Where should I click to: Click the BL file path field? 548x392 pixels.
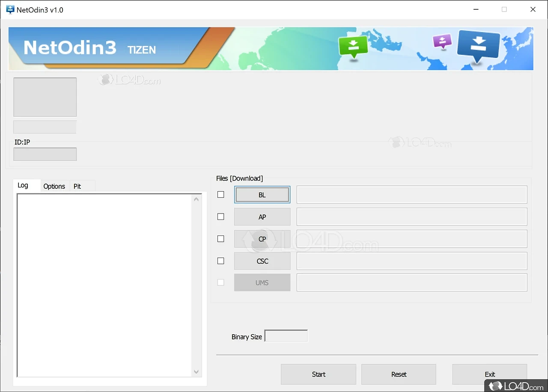click(412, 195)
